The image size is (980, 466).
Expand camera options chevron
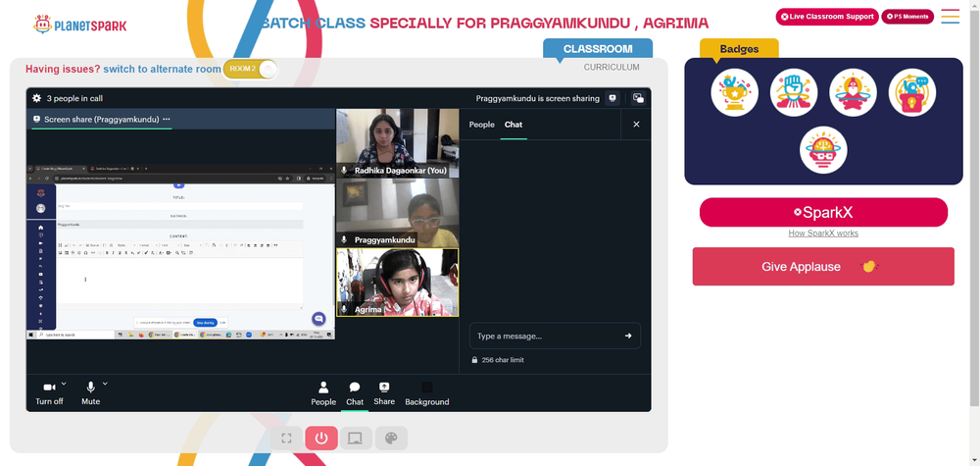64,384
